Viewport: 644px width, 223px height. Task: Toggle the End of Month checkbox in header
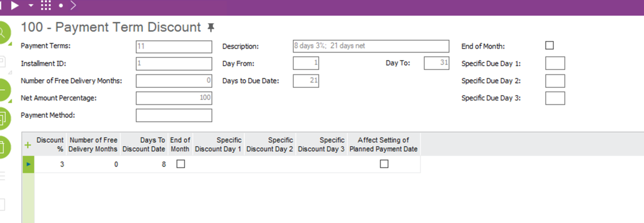[549, 46]
